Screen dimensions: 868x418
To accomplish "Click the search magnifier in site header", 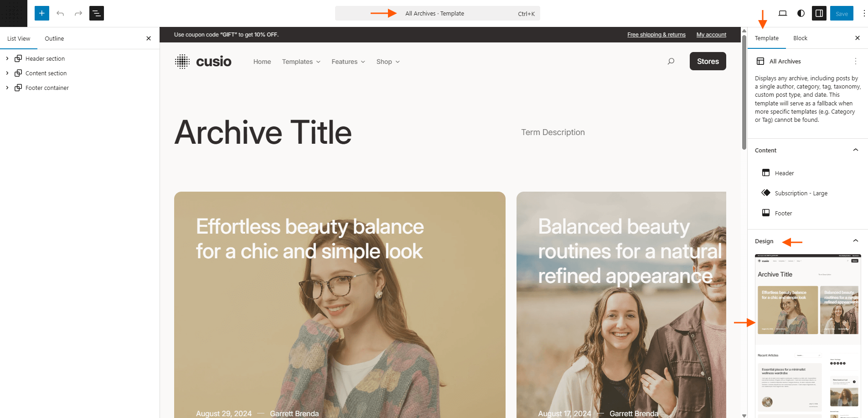I will [x=671, y=61].
